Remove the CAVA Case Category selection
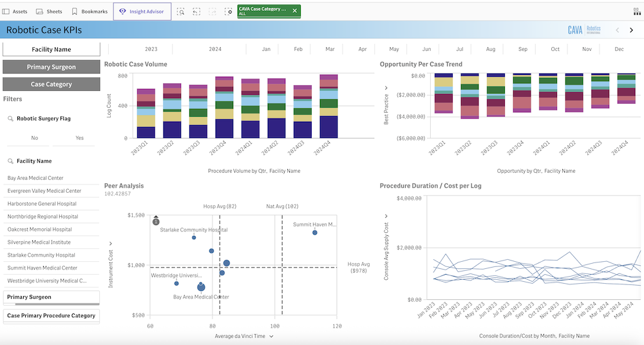 pyautogui.click(x=295, y=11)
